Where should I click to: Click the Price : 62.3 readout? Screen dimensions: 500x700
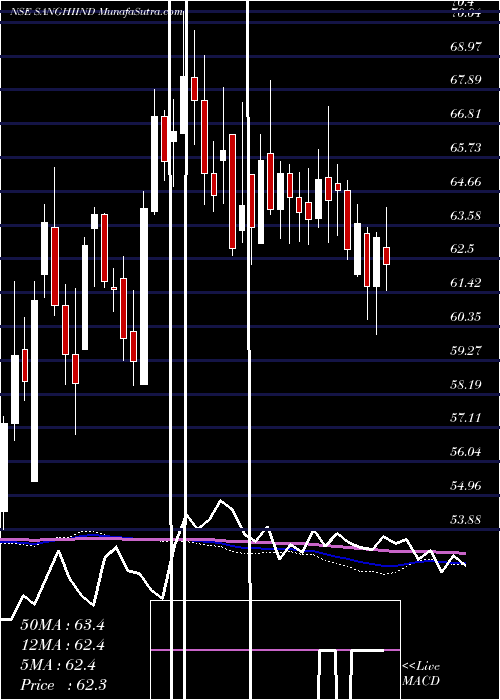point(63,685)
